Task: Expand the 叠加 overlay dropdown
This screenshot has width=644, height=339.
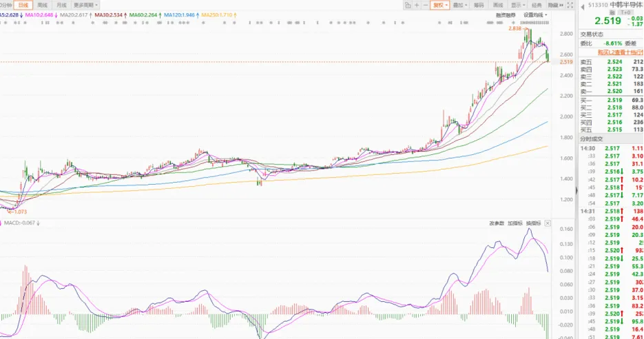Action: pos(460,5)
